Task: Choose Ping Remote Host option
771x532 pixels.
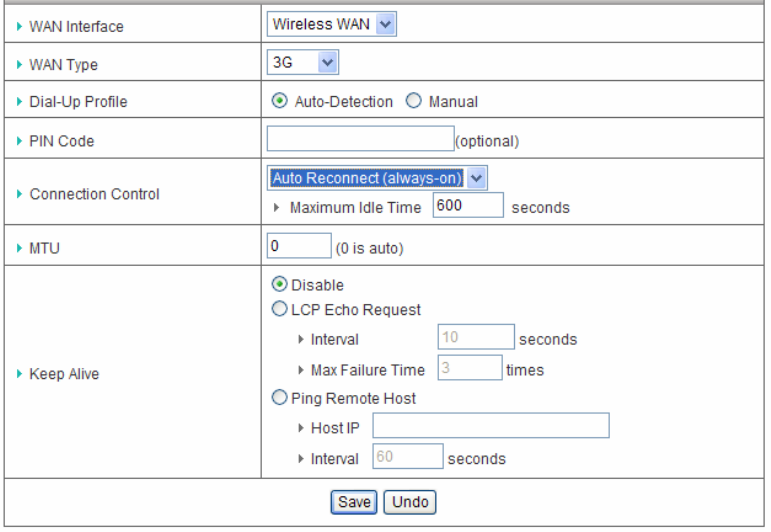Action: [x=281, y=398]
